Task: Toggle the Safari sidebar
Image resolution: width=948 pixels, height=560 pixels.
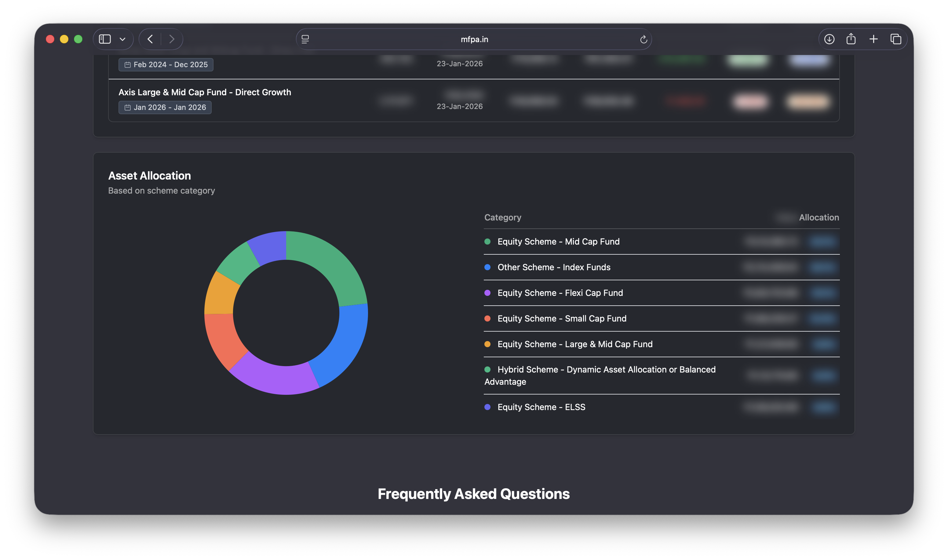Action: coord(104,39)
